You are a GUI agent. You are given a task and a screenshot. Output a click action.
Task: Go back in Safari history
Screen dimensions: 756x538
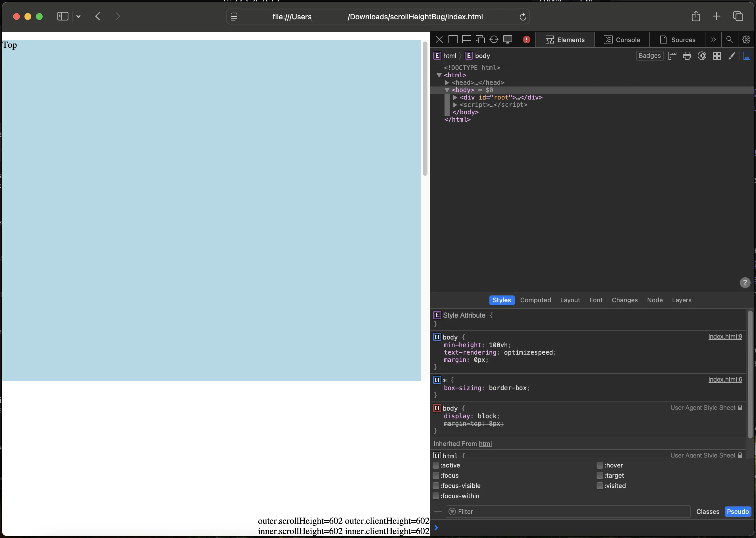[98, 16]
